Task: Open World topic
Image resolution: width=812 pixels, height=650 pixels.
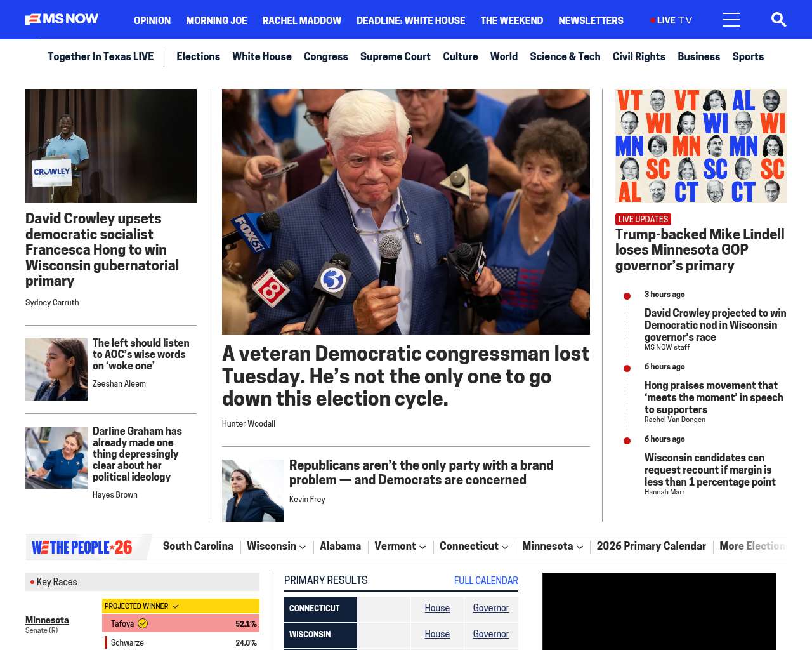Action: pos(504,56)
